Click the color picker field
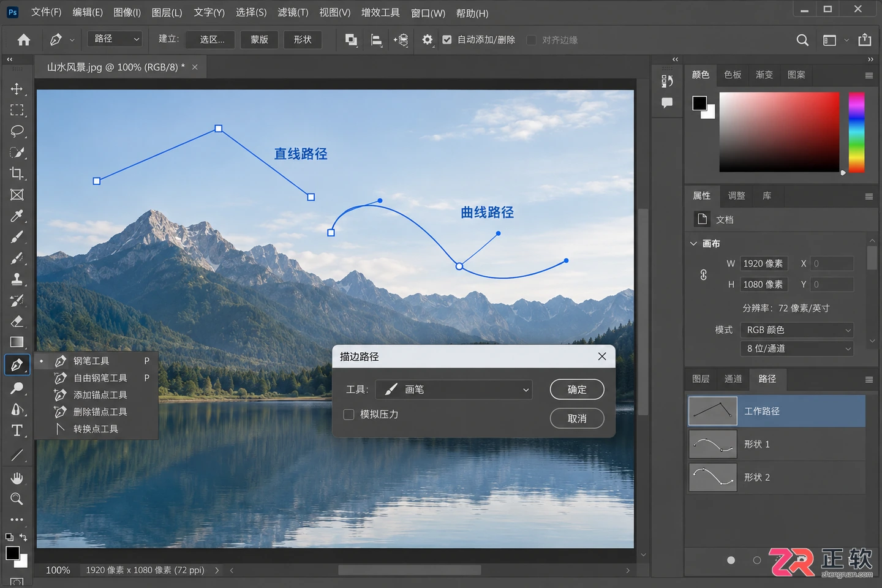This screenshot has width=882, height=588. (x=779, y=132)
